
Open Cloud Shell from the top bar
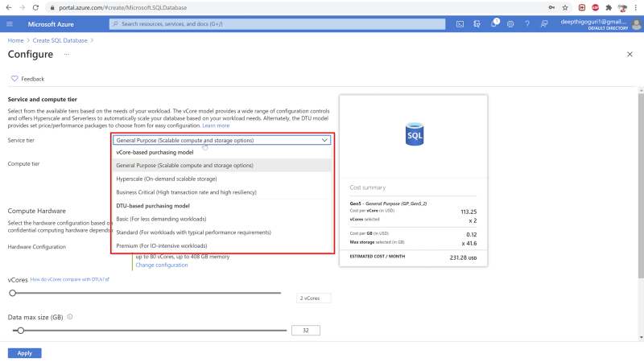tap(460, 24)
